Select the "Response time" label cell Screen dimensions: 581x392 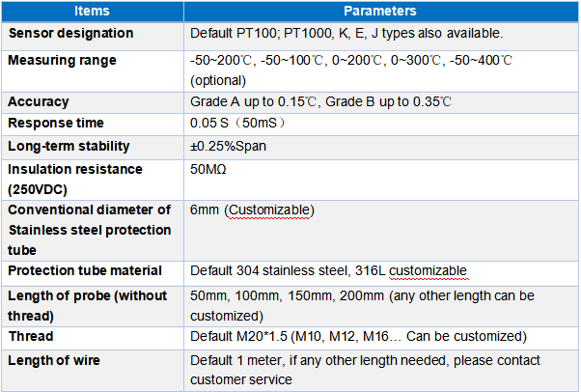[x=57, y=124]
